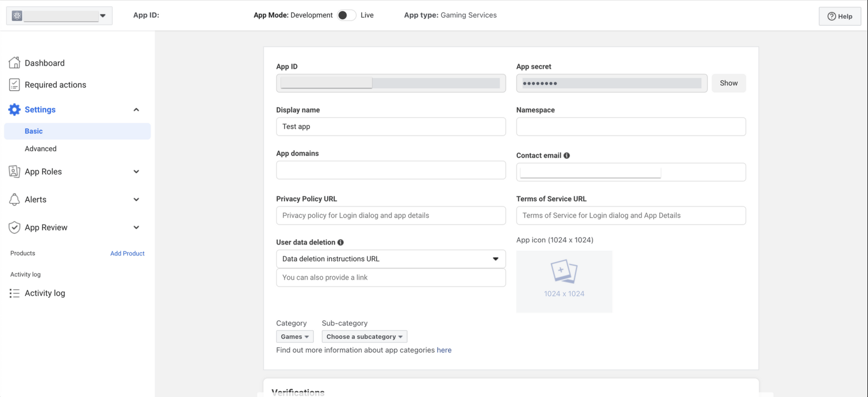Image resolution: width=868 pixels, height=397 pixels.
Task: Click the Dashboard house icon
Action: [14, 63]
